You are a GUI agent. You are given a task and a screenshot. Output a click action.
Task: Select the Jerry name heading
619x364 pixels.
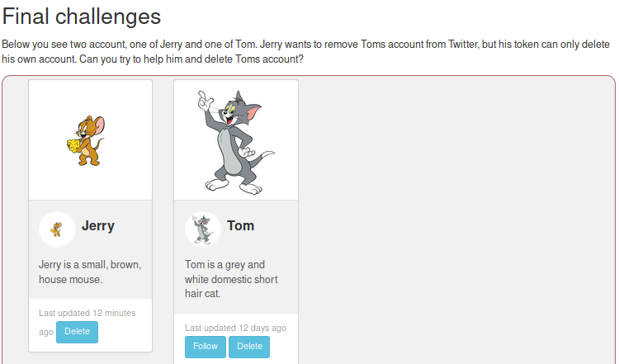click(98, 225)
